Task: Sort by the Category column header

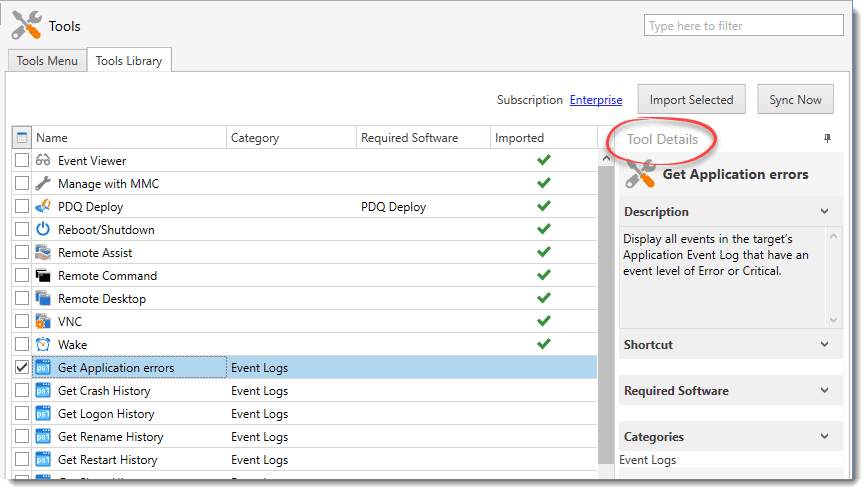Action: [x=291, y=137]
